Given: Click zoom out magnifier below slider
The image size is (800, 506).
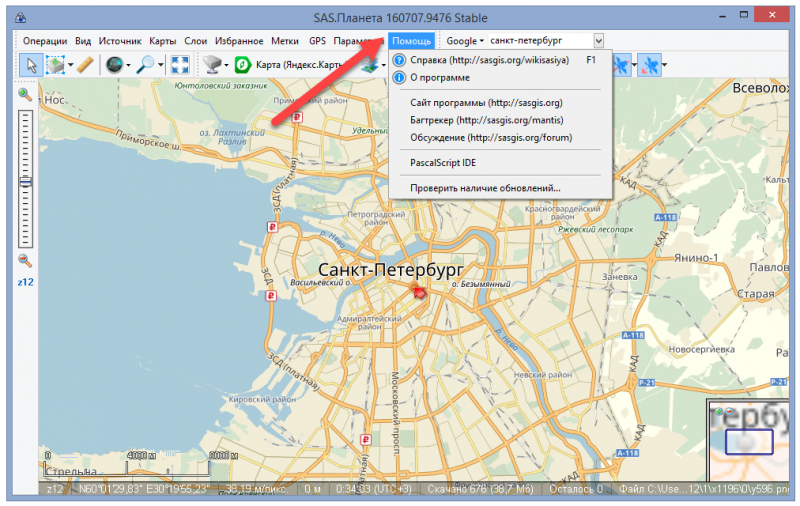Looking at the screenshot, I should coord(24,261).
